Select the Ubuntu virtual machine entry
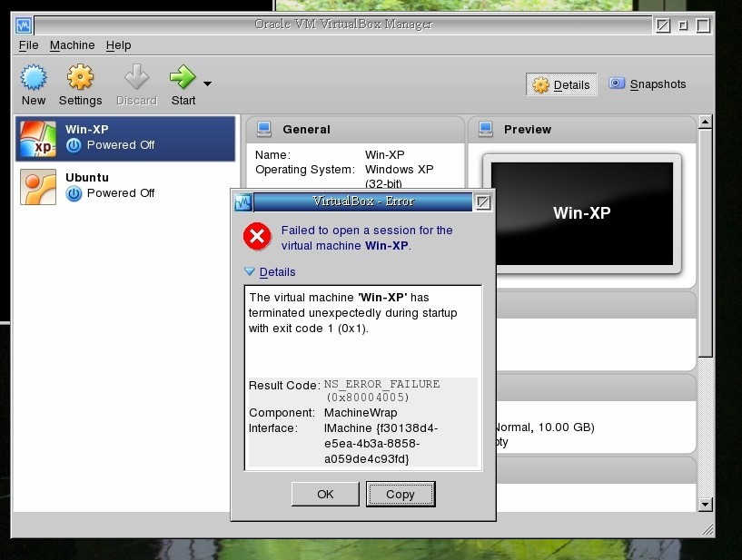 [125, 186]
